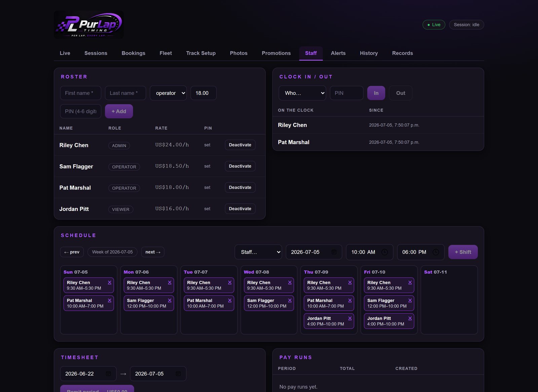Remove Riley Chen's Tue 07-07 shift
This screenshot has height=392, width=538.
coord(230,282)
